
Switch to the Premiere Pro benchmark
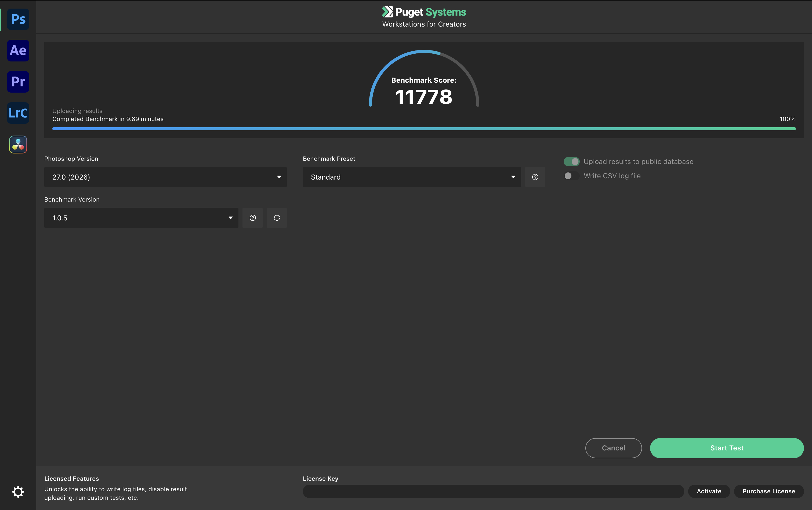pos(18,82)
